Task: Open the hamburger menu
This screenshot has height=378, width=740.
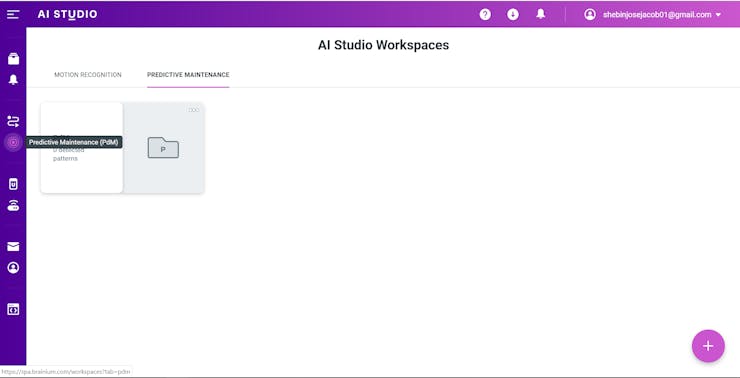Action: [x=13, y=15]
